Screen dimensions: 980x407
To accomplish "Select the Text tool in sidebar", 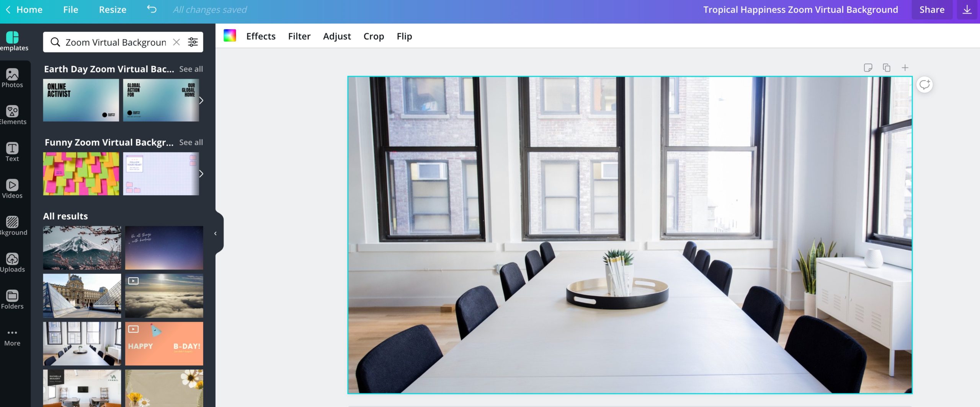I will 12,152.
